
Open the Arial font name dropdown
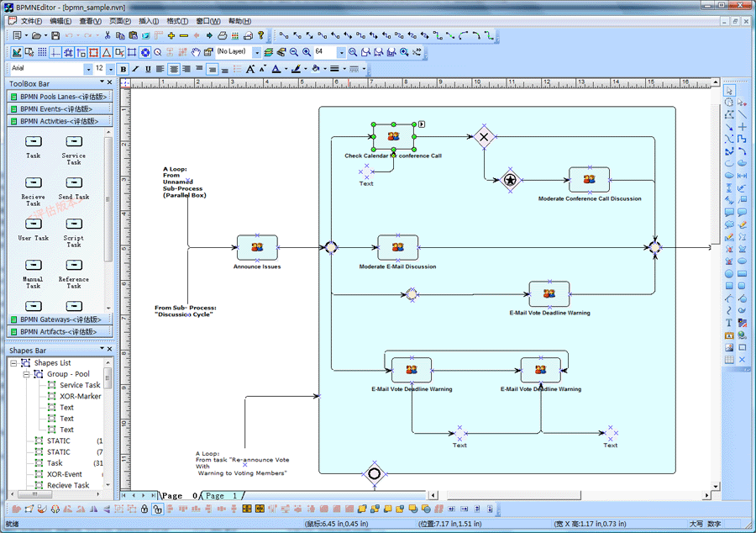pos(87,69)
